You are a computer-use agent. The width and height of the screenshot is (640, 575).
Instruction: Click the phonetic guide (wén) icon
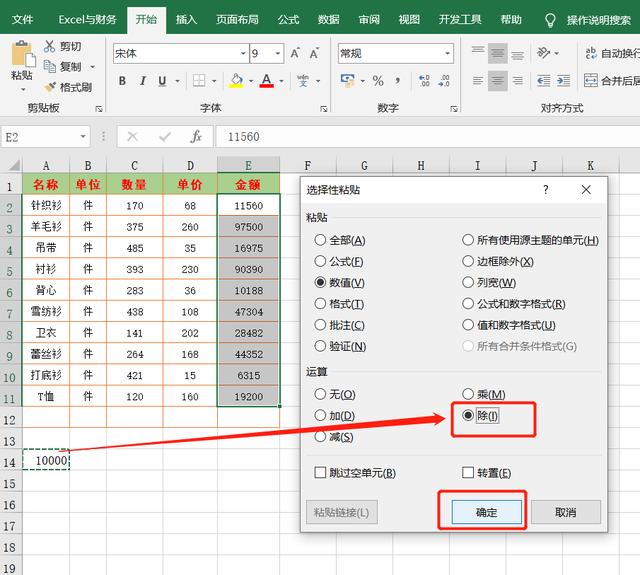[303, 81]
